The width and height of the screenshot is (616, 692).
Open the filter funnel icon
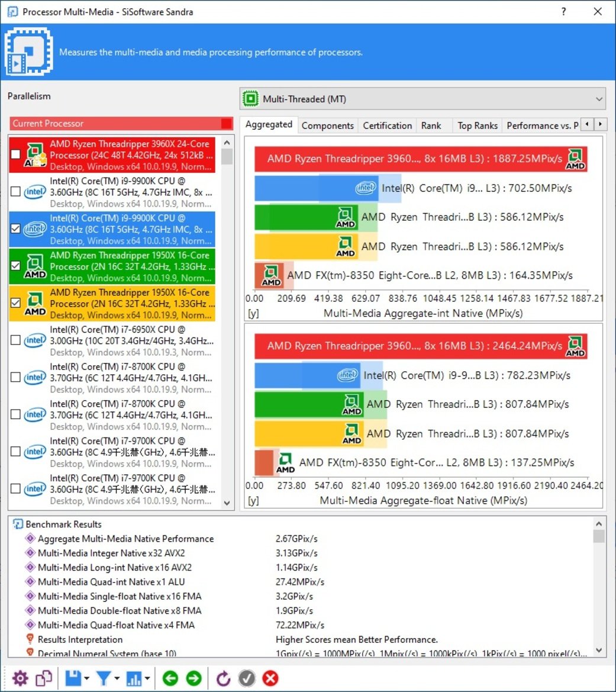coord(104,678)
